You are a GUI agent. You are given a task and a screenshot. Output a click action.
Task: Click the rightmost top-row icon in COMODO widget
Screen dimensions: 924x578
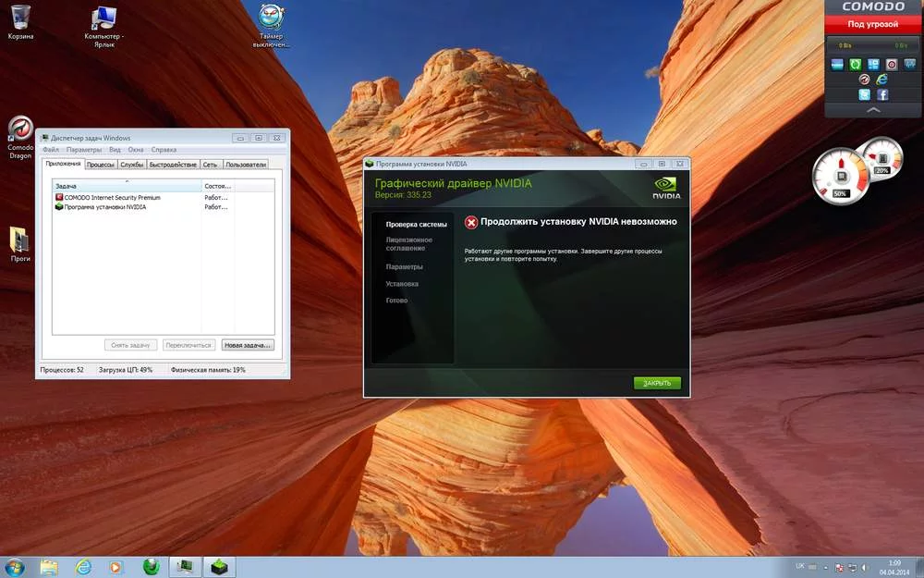[910, 65]
